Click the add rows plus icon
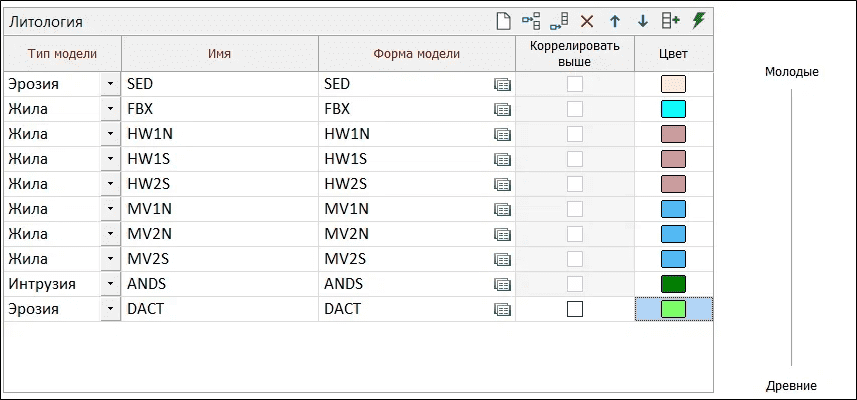The image size is (857, 400). point(671,21)
